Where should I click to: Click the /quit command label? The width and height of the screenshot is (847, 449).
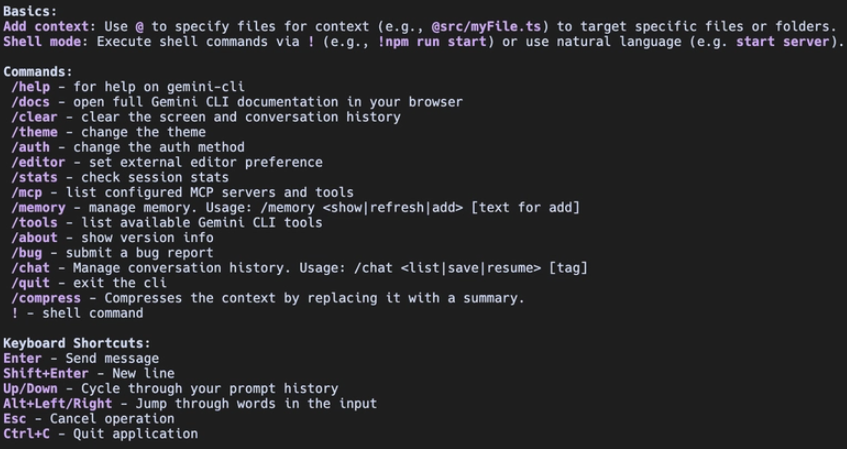[x=31, y=283]
